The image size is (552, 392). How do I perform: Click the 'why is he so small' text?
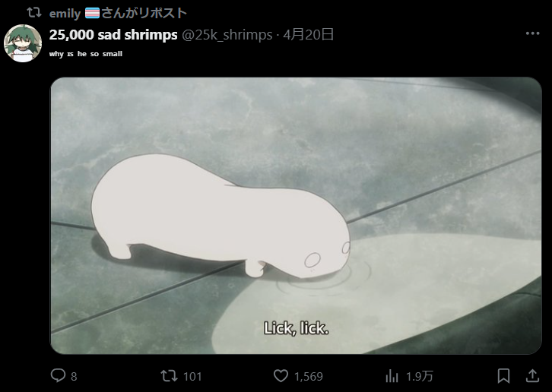click(86, 54)
